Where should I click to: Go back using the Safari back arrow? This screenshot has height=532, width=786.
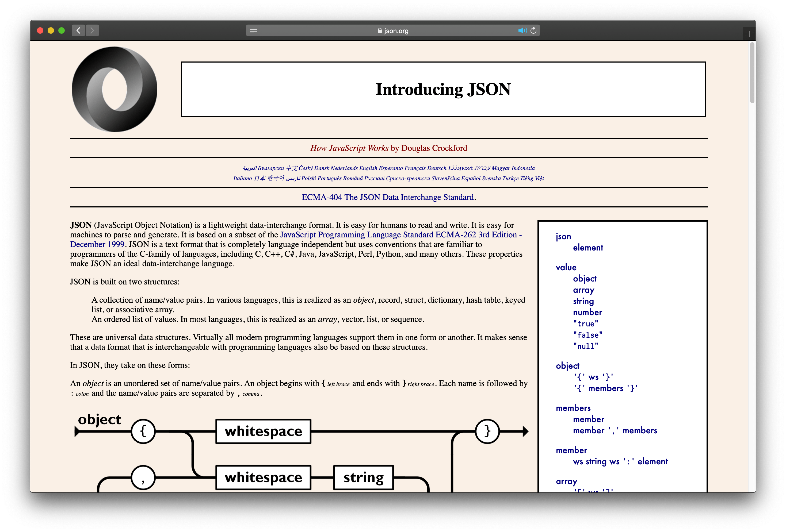[x=78, y=30]
